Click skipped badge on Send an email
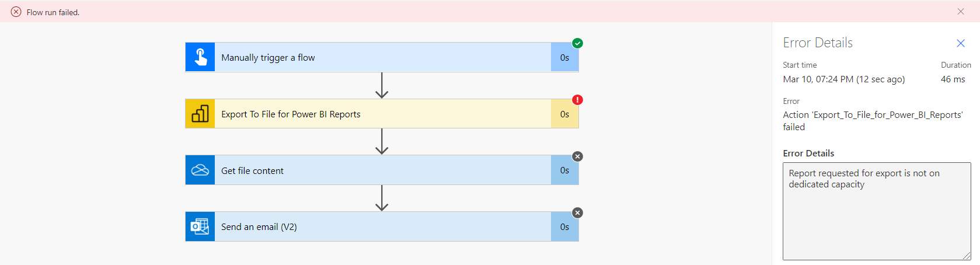Image resolution: width=980 pixels, height=265 pixels. click(577, 213)
